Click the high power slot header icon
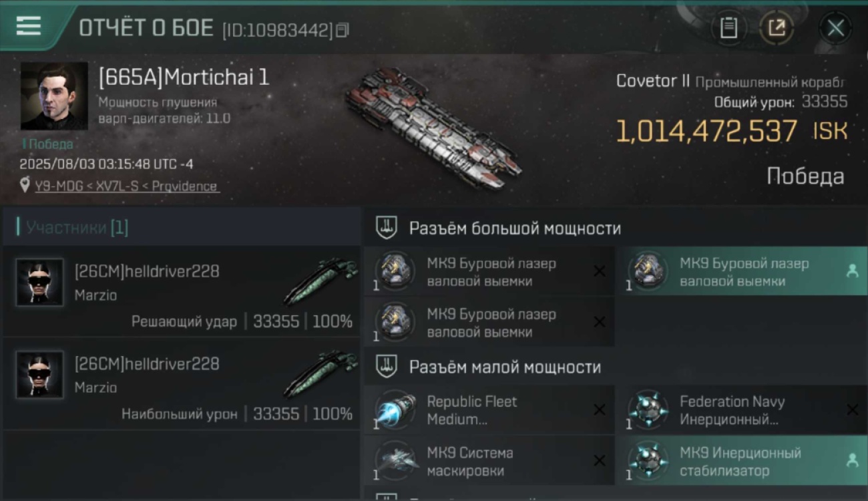 click(387, 228)
